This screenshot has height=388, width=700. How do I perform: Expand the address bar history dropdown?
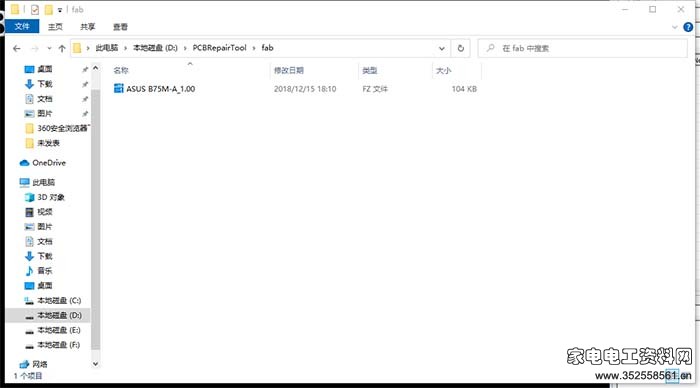[442, 48]
